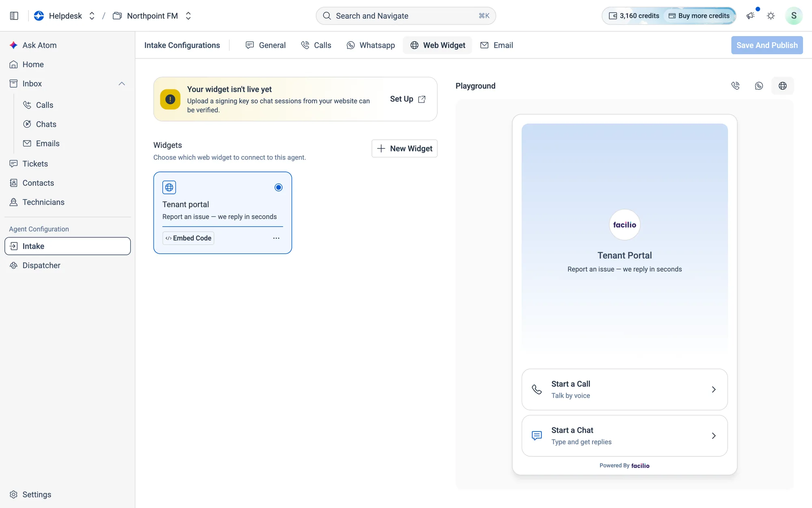Click the Set Up link in banner
812x508 pixels.
[x=408, y=99]
